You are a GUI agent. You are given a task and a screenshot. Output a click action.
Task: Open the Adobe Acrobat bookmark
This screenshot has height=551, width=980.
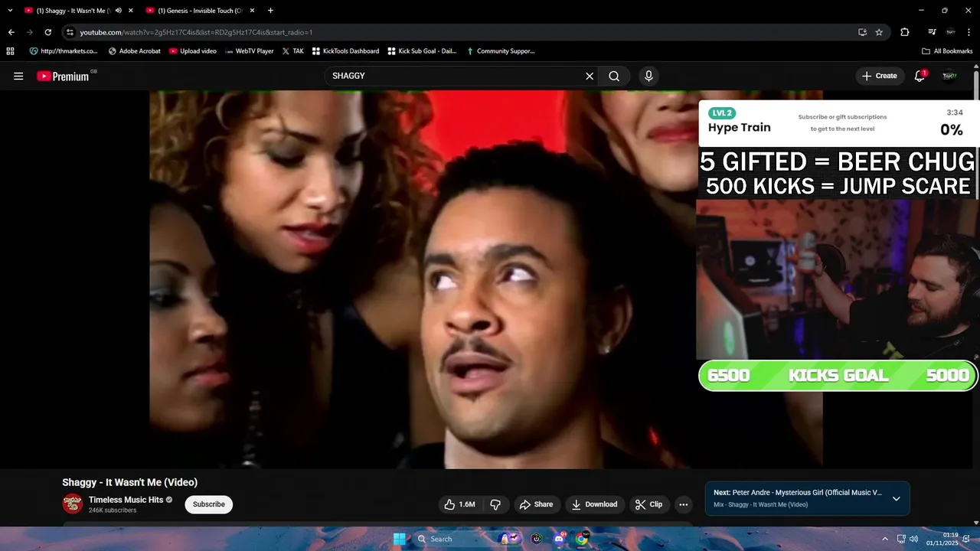pos(135,51)
